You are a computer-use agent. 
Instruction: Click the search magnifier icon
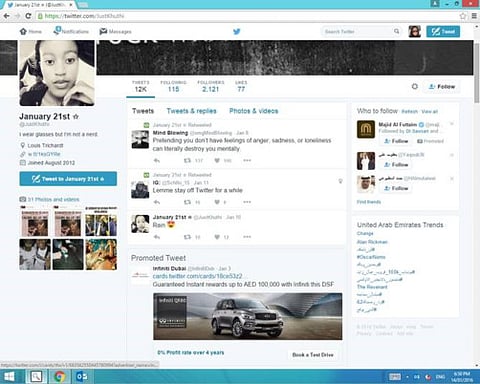(x=396, y=31)
